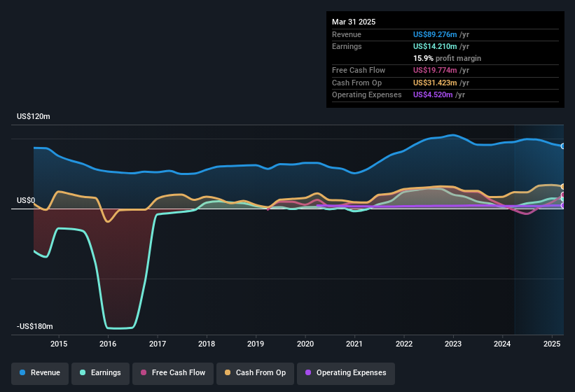Viewport: 575px width, 392px height.
Task: Toggle the Revenue series legend button
Action: (40, 373)
